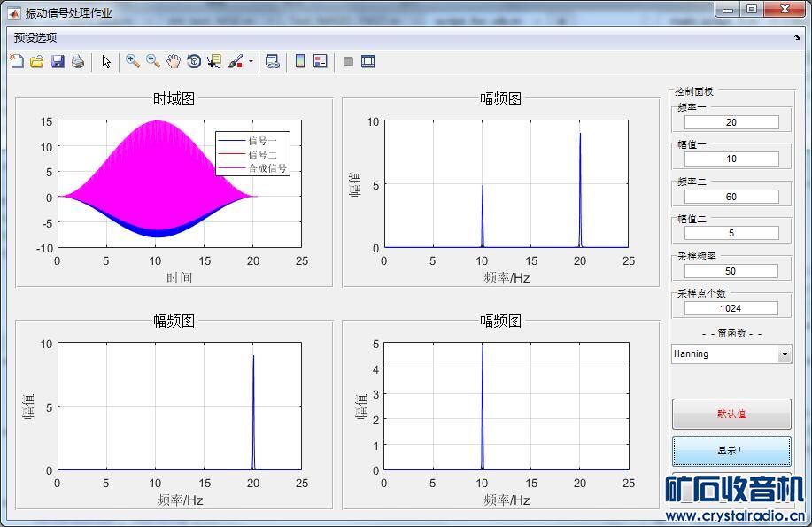Click the 信号二 legend entry
The height and width of the screenshot is (527, 812).
click(254, 154)
